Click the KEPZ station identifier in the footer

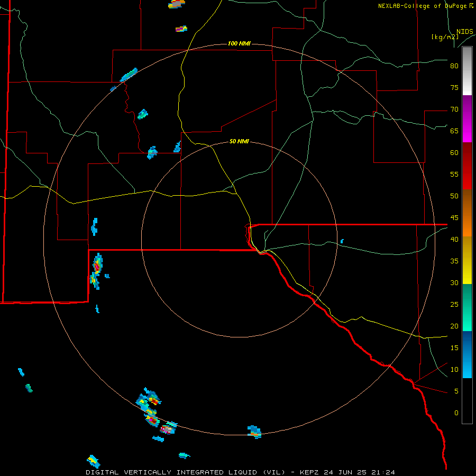310,472
